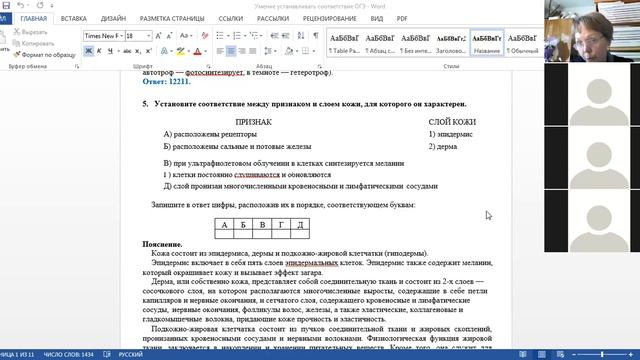Center align the text
The width and height of the screenshot is (640, 360).
point(231,51)
